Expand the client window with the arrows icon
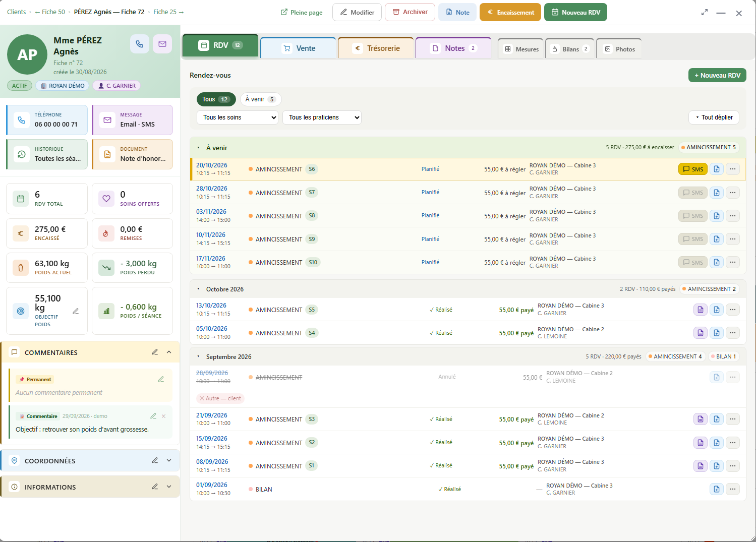 click(705, 13)
